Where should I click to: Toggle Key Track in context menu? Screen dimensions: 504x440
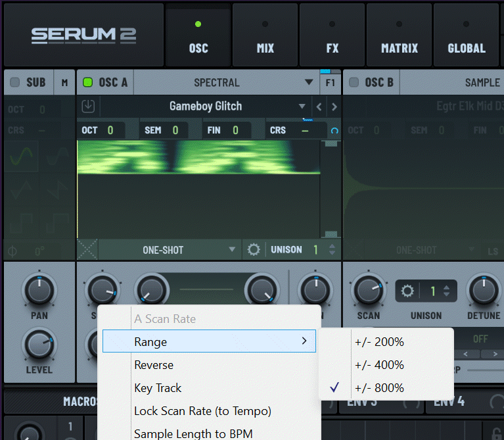click(x=209, y=388)
